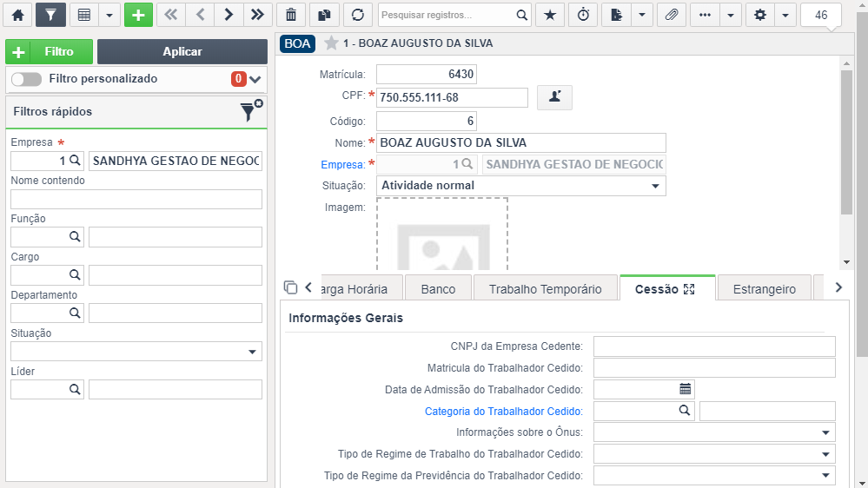Click the red 0 filter count badge
868x488 pixels.
point(238,79)
